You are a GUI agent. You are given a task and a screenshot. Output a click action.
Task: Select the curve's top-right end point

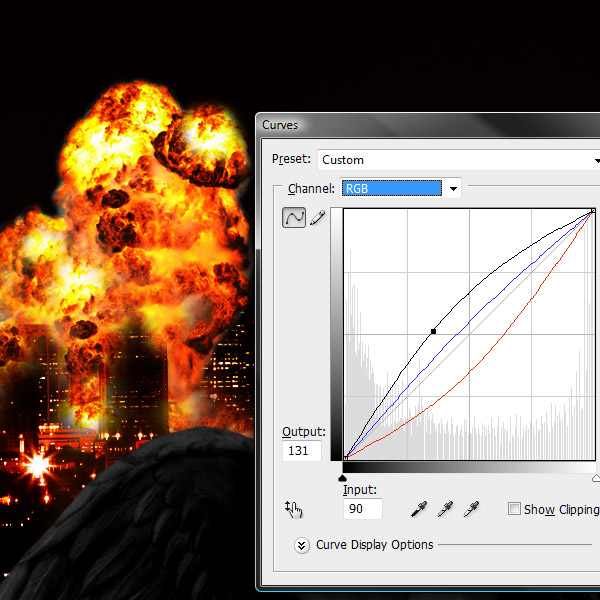pos(593,211)
